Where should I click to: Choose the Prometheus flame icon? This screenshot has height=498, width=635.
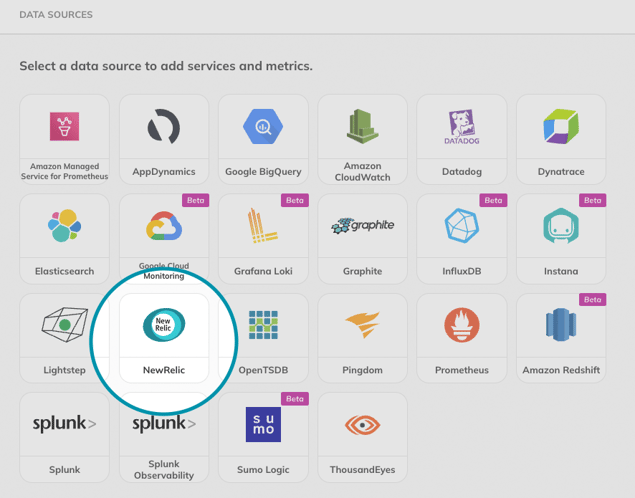point(462,325)
